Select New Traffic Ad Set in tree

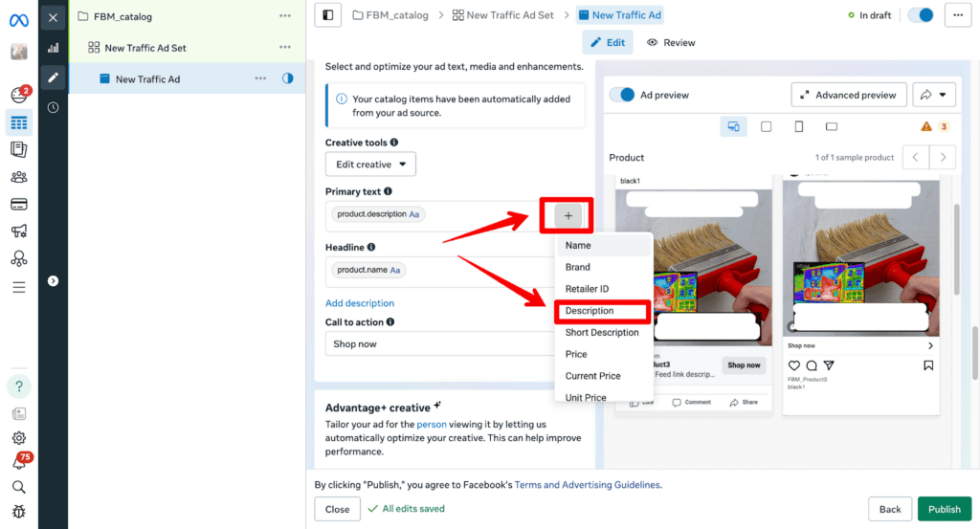145,48
